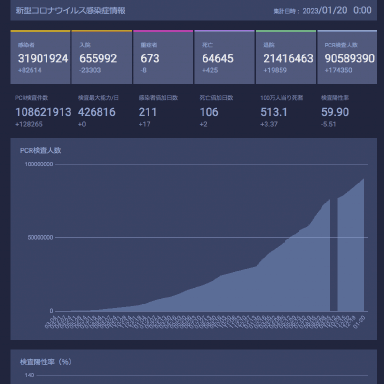Image resolution: width=384 pixels, height=384 pixels.
Task: Select the 入院 card showing 655992
Action: point(102,57)
